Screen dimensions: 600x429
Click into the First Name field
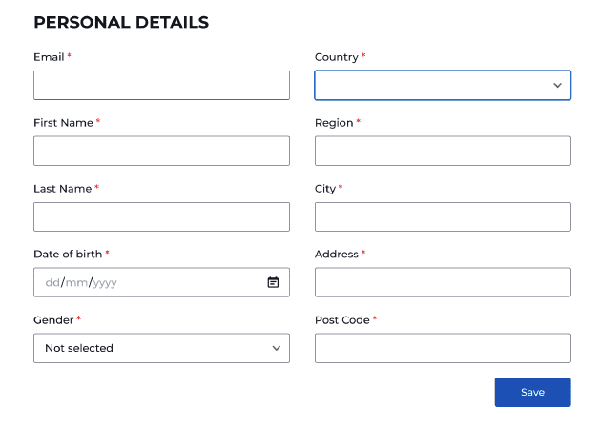pyautogui.click(x=161, y=151)
